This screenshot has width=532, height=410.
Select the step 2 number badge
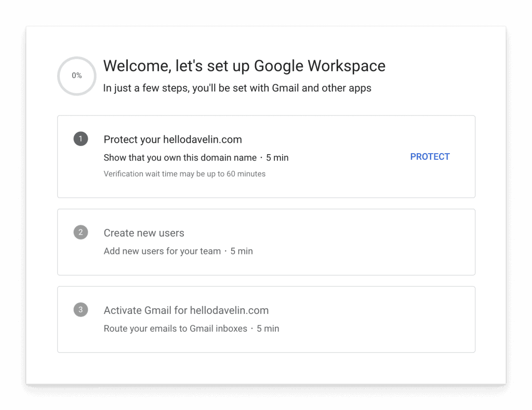(81, 232)
